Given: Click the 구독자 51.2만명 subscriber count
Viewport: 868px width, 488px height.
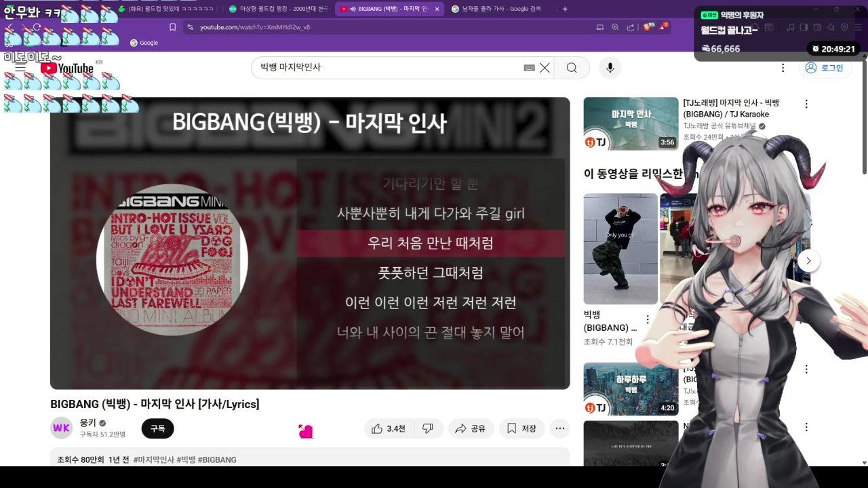Looking at the screenshot, I should pyautogui.click(x=102, y=434).
